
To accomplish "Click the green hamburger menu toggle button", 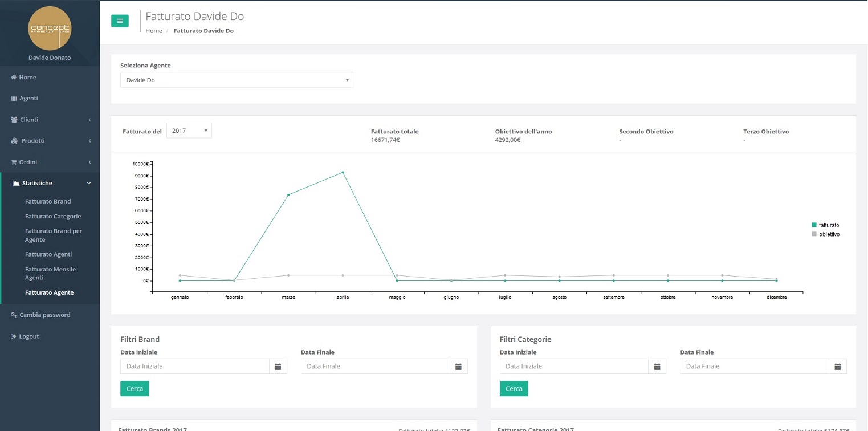I will (120, 21).
